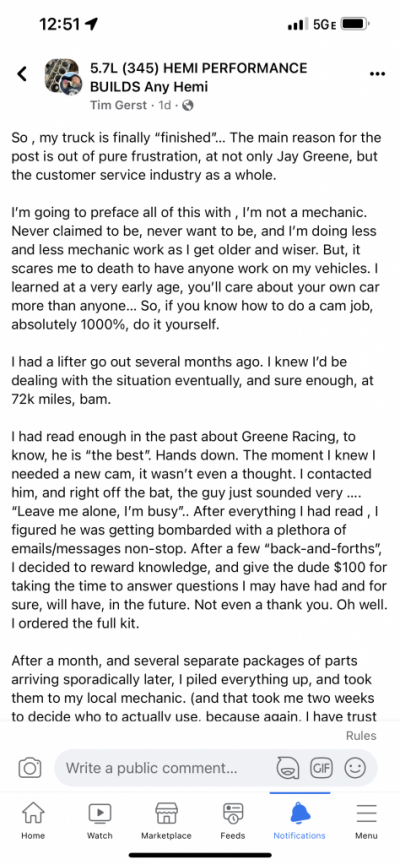Tap the camera icon to attach photo
The height and width of the screenshot is (865, 400).
tap(30, 768)
